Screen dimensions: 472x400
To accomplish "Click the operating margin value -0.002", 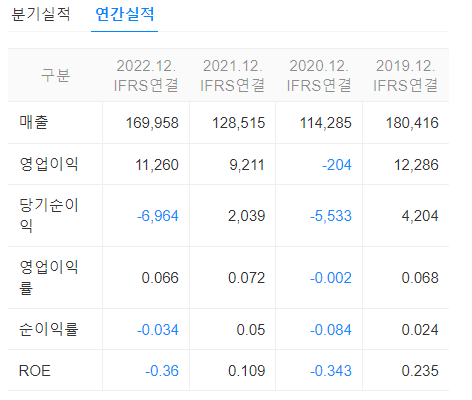I will pos(331,278).
